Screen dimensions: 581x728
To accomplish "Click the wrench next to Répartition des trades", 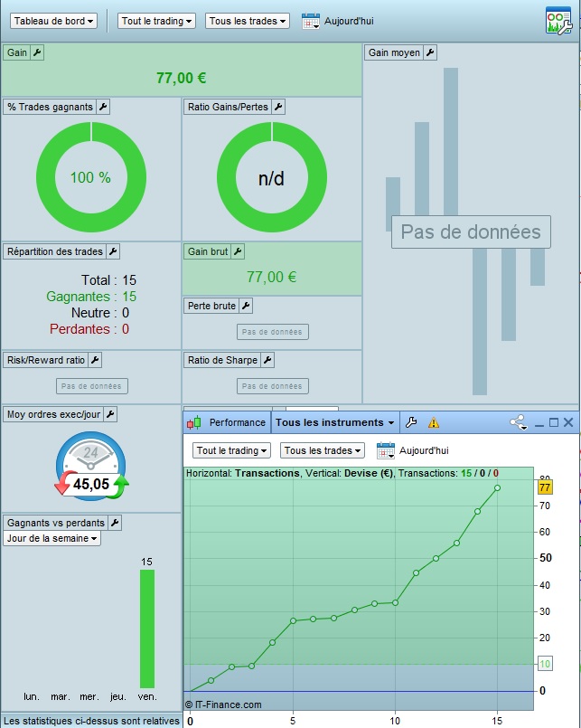I will pyautogui.click(x=113, y=251).
